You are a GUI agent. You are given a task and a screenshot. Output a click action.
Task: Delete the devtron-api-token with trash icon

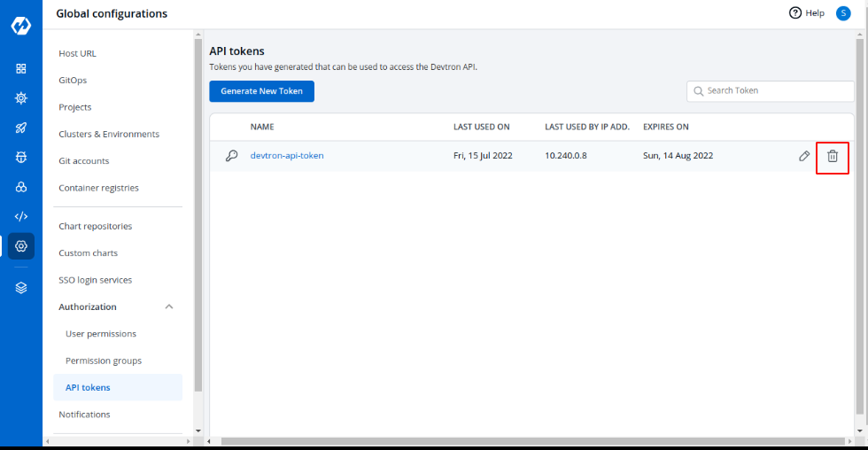click(x=833, y=156)
